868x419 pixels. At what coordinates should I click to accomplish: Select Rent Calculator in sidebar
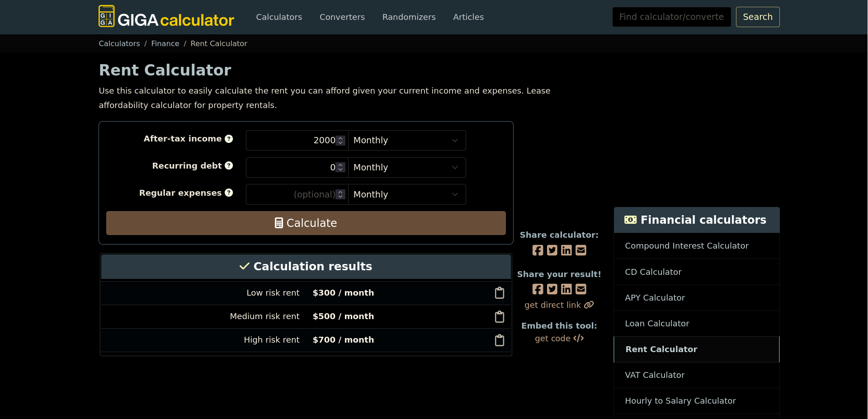point(697,349)
